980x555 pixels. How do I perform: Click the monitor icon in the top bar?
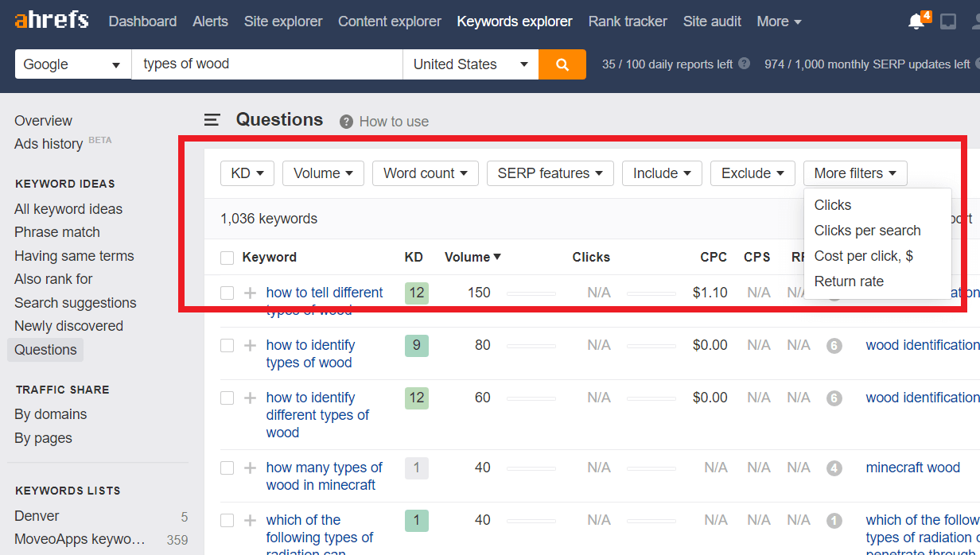947,21
